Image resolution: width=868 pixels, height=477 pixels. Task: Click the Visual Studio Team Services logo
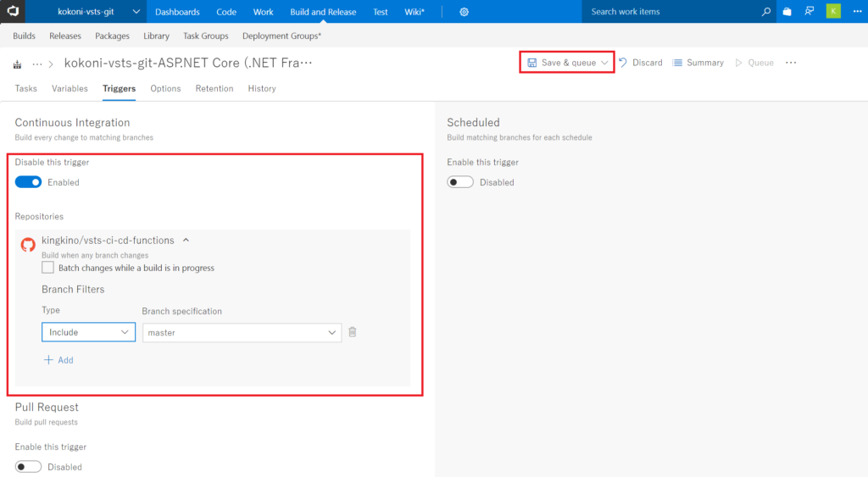pyautogui.click(x=17, y=12)
